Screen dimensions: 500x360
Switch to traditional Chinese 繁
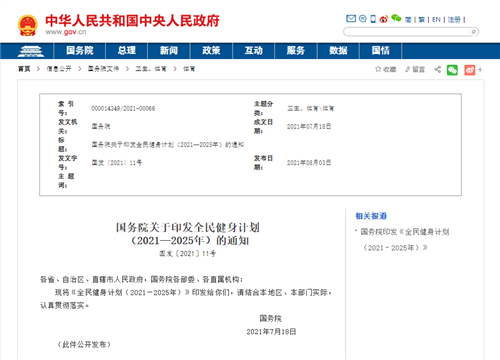(422, 20)
